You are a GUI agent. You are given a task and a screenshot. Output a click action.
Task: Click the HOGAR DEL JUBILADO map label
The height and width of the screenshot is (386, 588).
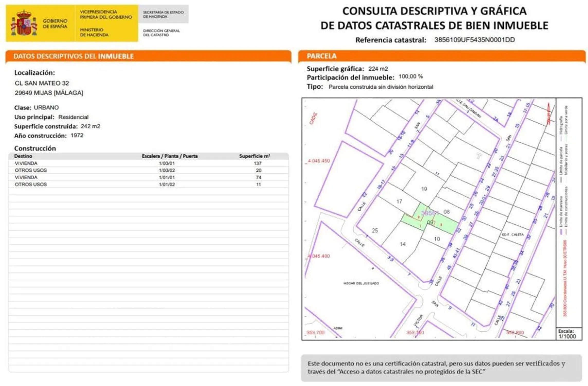(x=361, y=283)
